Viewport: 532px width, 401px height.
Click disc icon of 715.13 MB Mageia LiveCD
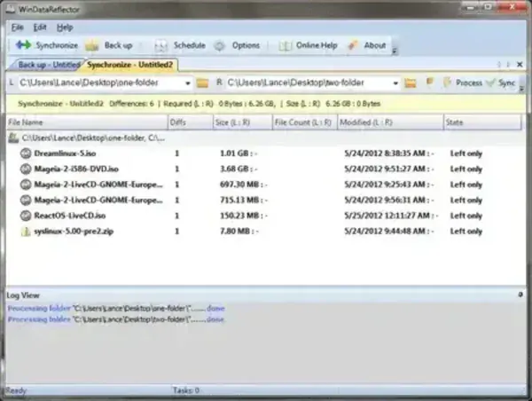(26, 200)
